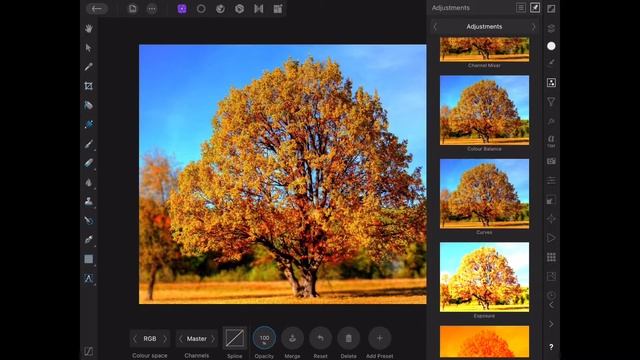This screenshot has width=640, height=360.
Task: Open the Macro play-triangle studio icon
Action: coord(551,238)
